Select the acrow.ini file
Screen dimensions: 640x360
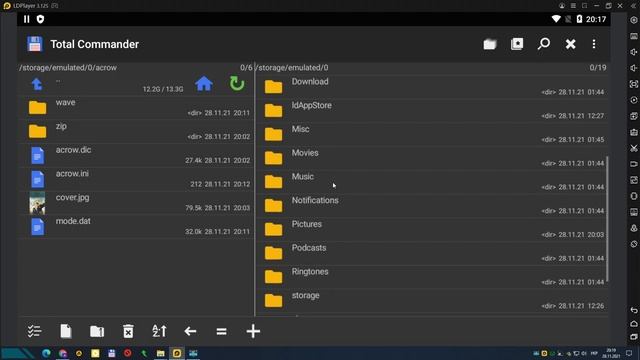(136, 178)
